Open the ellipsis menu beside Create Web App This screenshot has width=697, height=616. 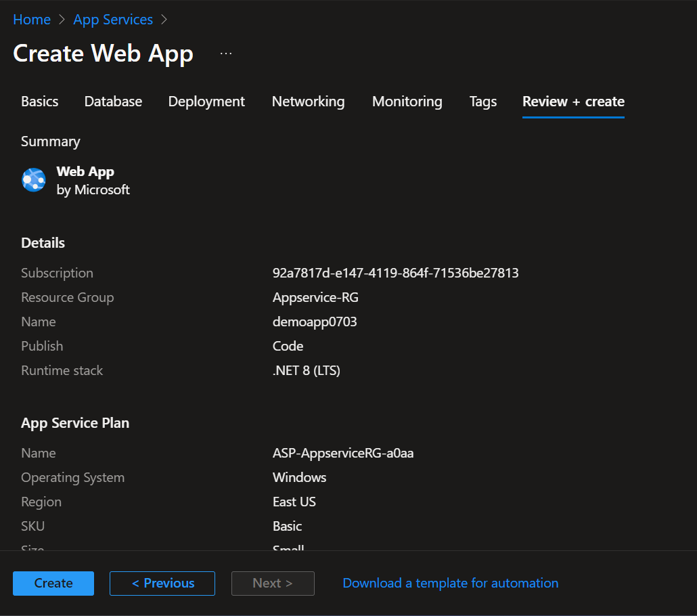pos(226,54)
